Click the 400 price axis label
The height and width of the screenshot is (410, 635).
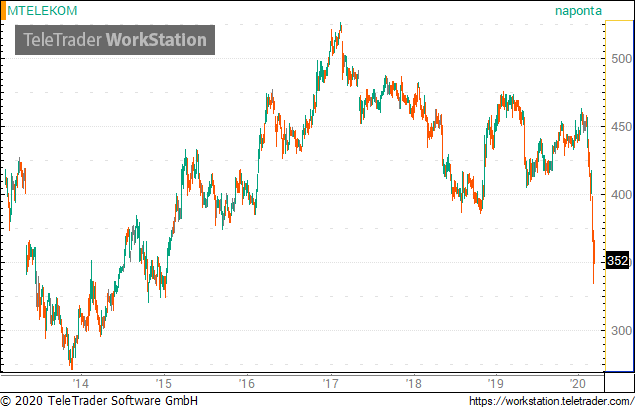coord(621,195)
